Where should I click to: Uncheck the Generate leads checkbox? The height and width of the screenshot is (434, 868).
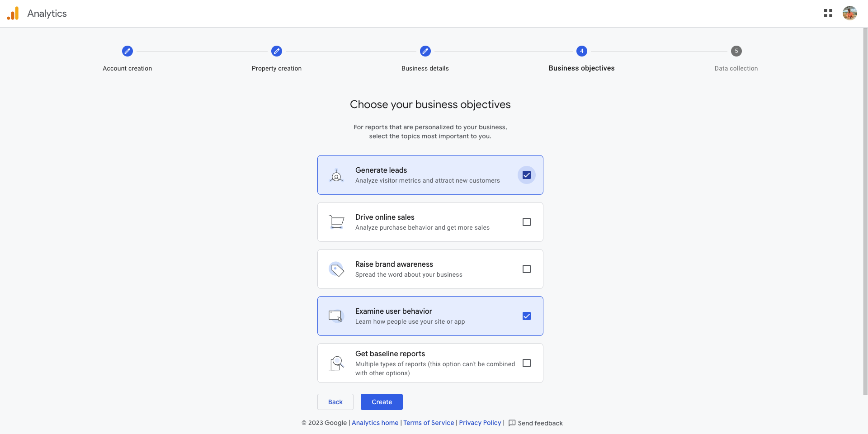(x=527, y=175)
